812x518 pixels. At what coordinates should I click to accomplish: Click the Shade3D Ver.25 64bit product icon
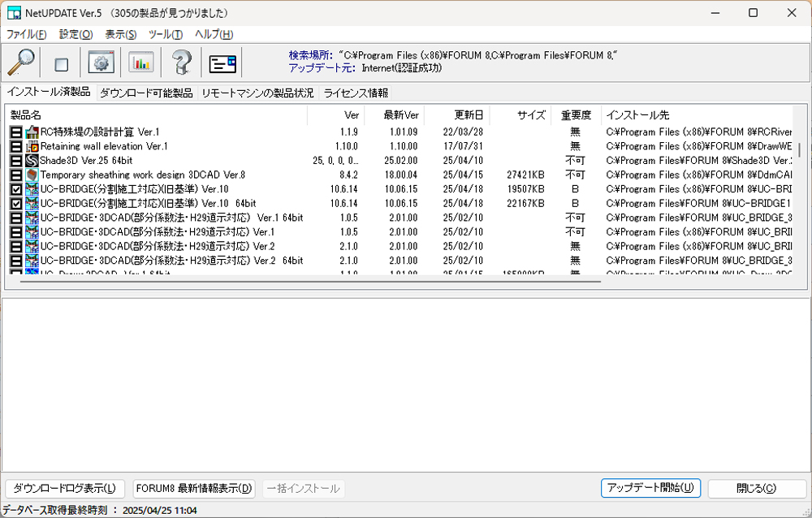click(32, 161)
